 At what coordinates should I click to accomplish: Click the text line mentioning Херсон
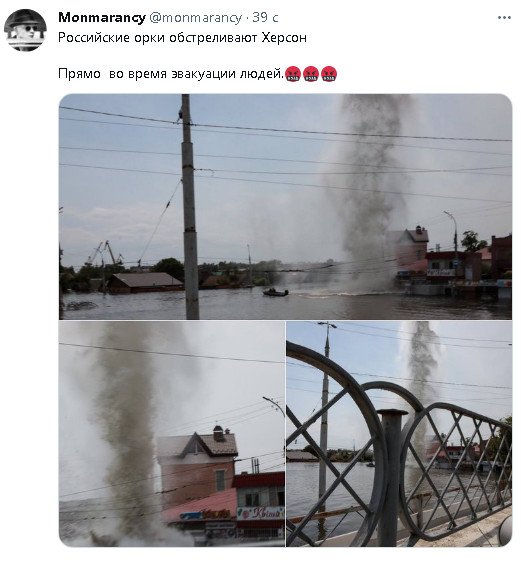(182, 38)
